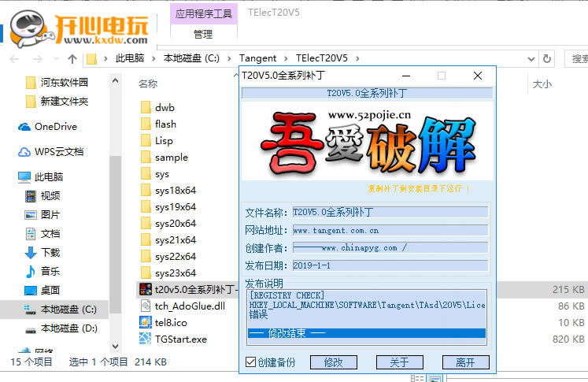
Task: Open the 下载 downloads folder
Action: (x=50, y=252)
